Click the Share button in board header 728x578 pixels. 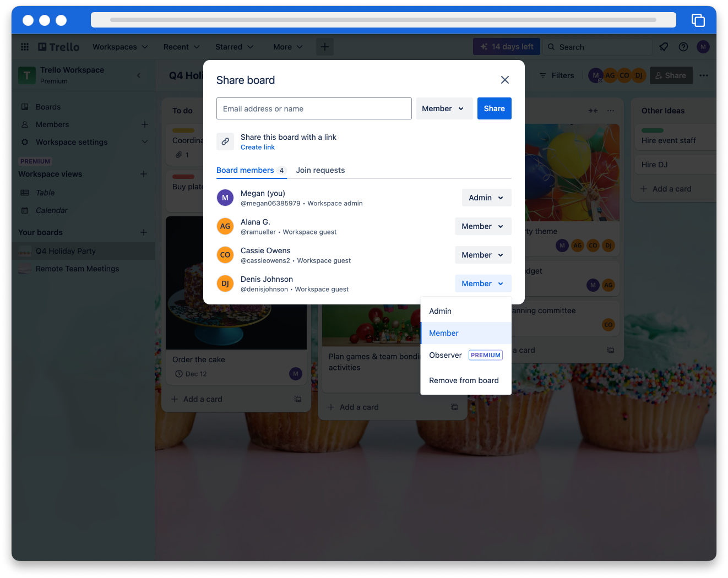pyautogui.click(x=671, y=75)
